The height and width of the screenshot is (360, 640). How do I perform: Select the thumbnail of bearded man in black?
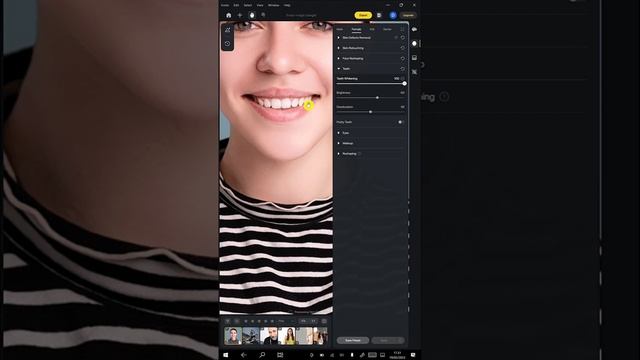coord(269,336)
